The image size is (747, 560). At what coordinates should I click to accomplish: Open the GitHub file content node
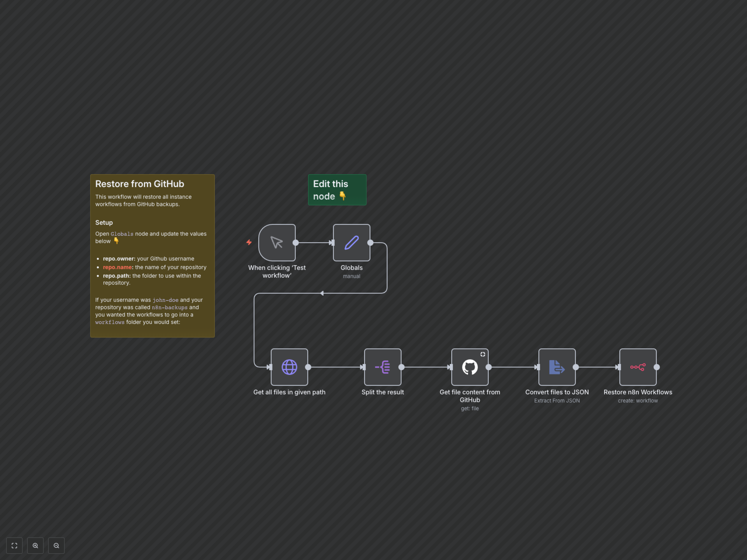469,367
